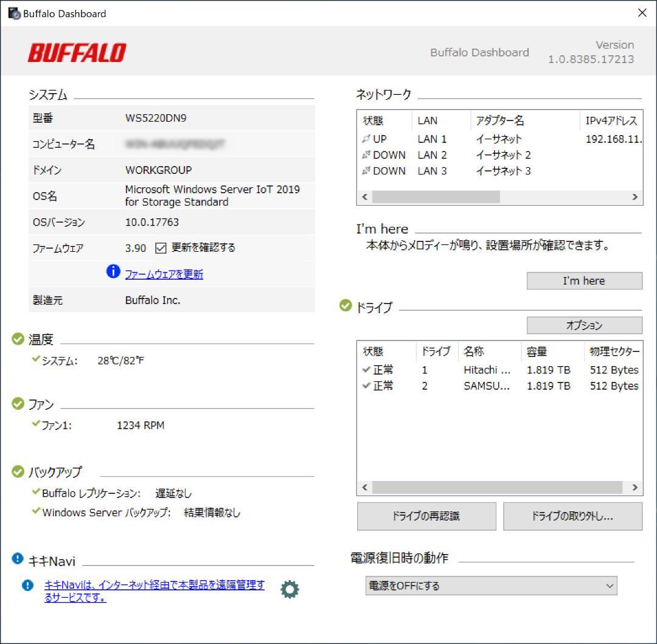Open the drive オプション dialog
The width and height of the screenshot is (657, 644).
point(583,325)
